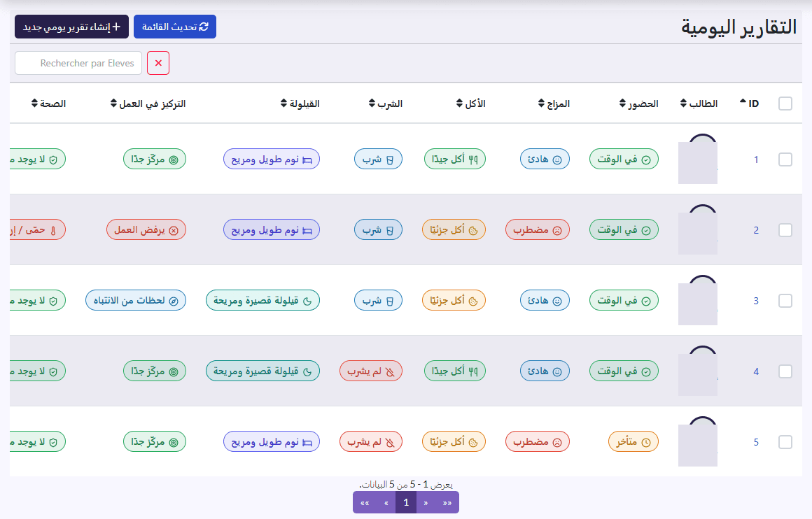This screenshot has width=812, height=519.
Task: Click the يعرض 1 - 5 من 5 البيانات text
Action: click(x=406, y=485)
